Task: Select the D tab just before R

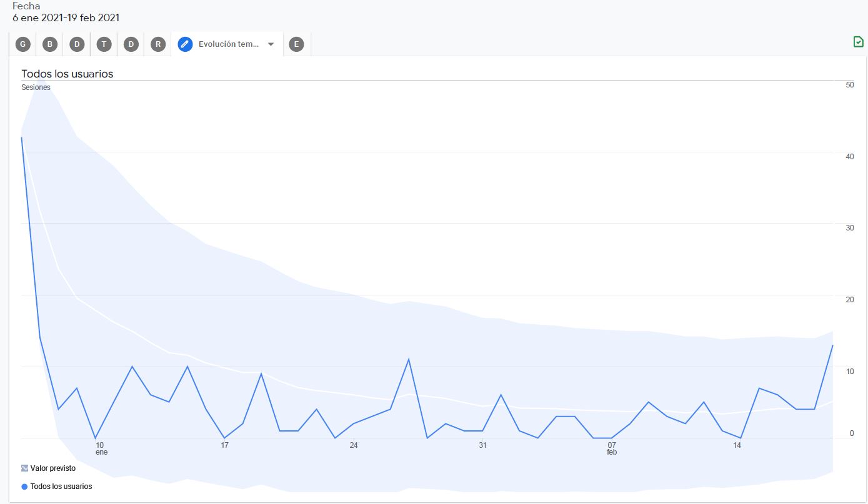Action: pyautogui.click(x=131, y=44)
